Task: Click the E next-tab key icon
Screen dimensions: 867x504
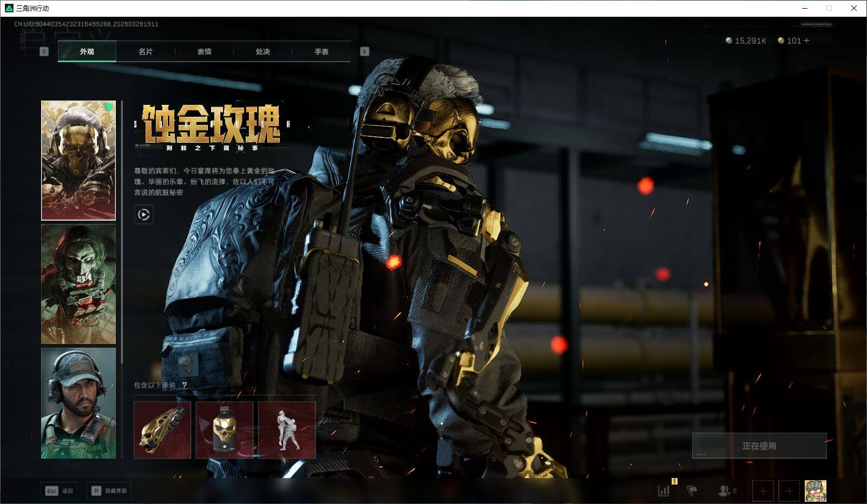Action: tap(365, 51)
